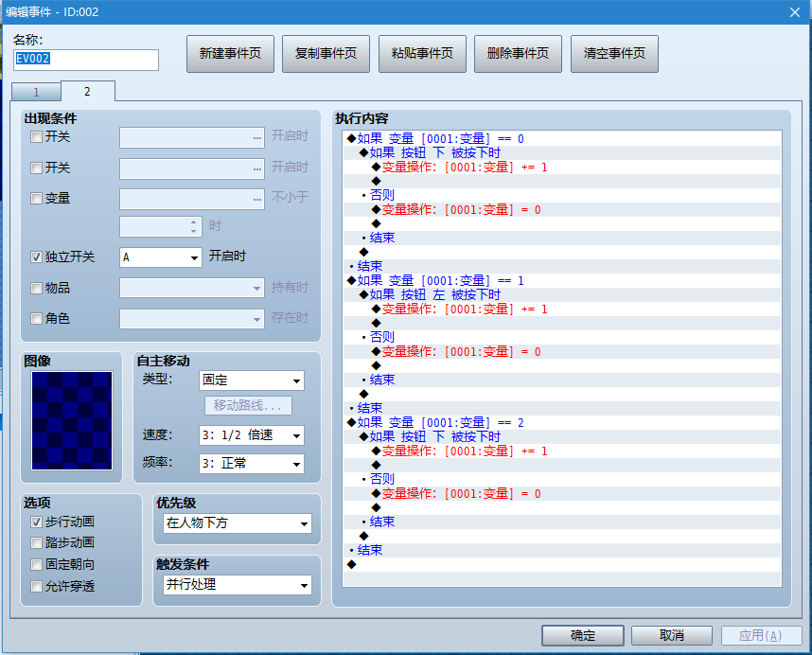Open the second 开关 selector field
Image resolution: width=812 pixels, height=655 pixels.
click(192, 168)
